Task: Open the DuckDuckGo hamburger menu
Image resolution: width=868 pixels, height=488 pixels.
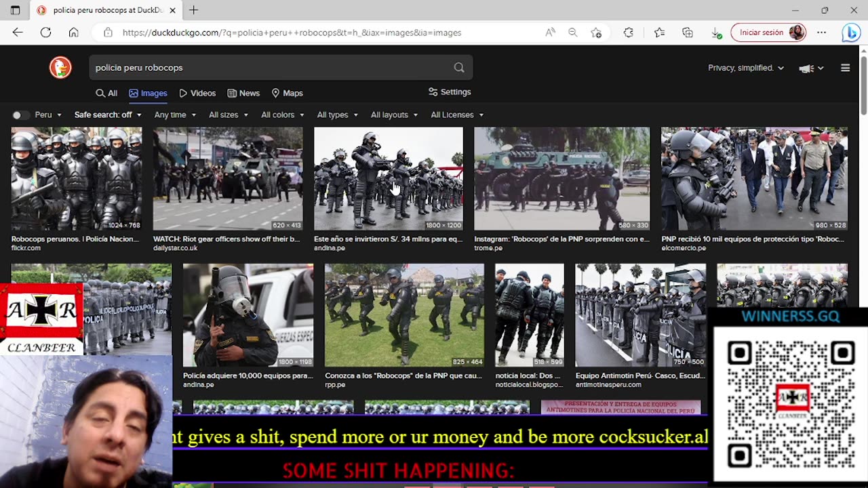Action: (x=845, y=68)
